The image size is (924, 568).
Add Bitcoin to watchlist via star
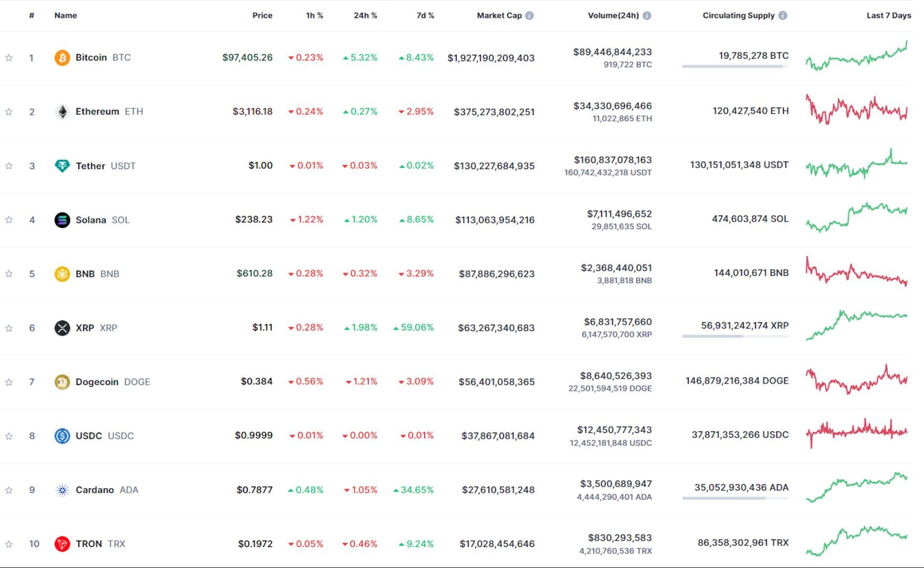pyautogui.click(x=9, y=58)
